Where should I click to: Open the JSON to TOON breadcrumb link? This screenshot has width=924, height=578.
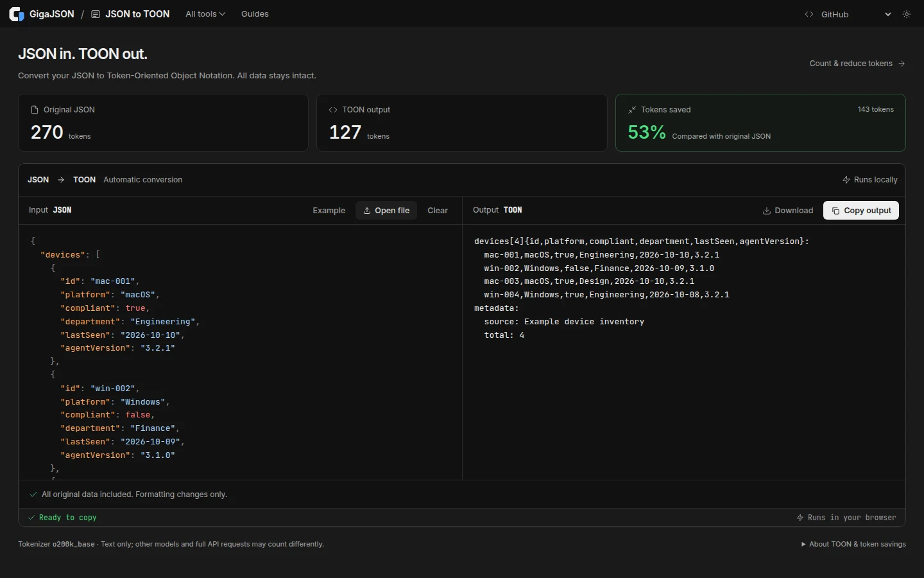point(130,14)
